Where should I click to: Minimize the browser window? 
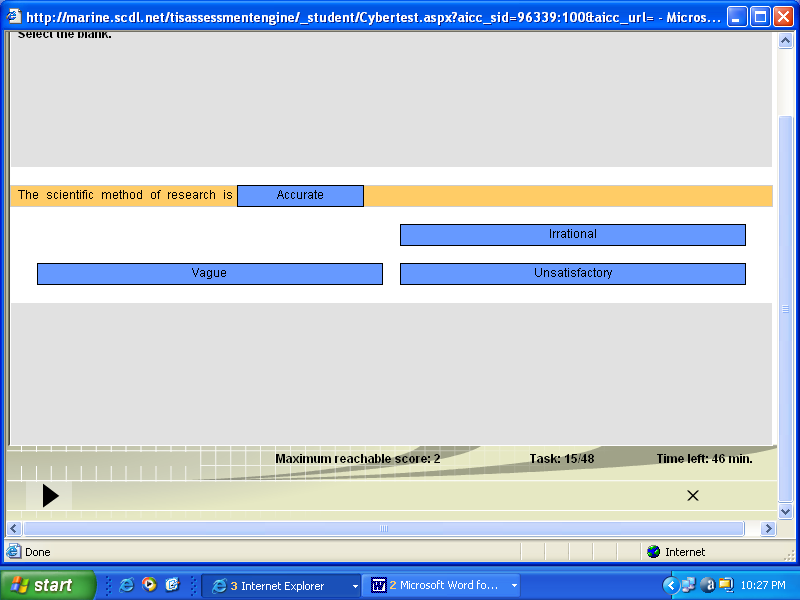click(x=736, y=17)
